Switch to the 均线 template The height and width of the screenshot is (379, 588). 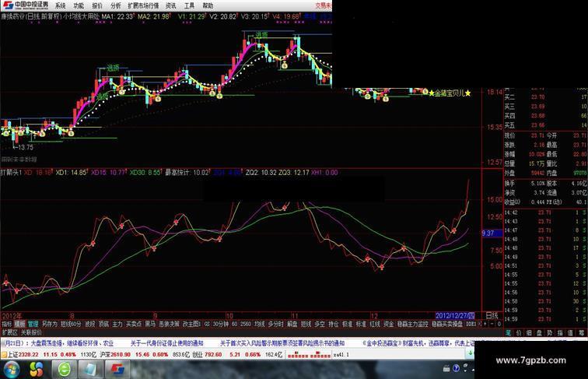259,324
